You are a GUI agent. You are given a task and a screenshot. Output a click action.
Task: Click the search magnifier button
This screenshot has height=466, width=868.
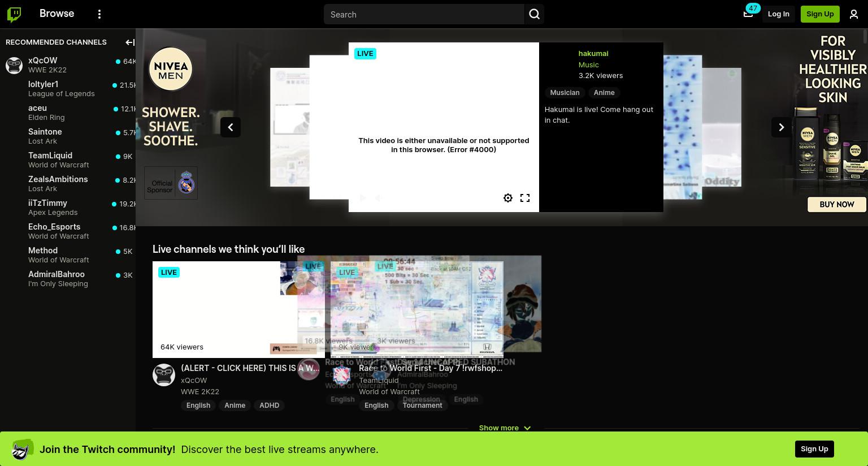tap(535, 14)
